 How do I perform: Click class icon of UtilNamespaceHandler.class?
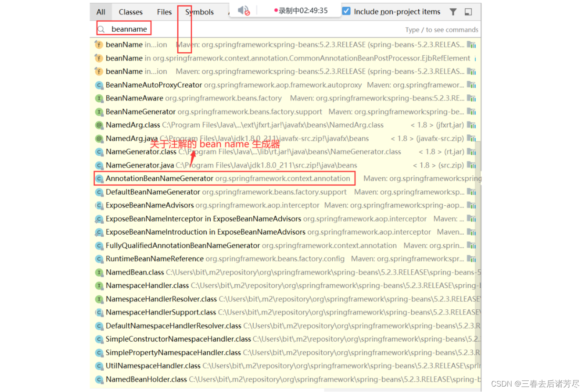click(99, 366)
